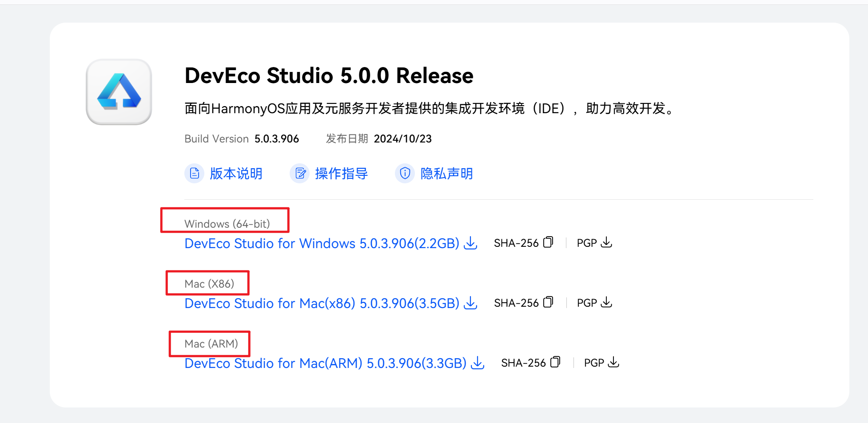Click the Mac (X86) platform label
The width and height of the screenshot is (868, 423).
pyautogui.click(x=209, y=284)
